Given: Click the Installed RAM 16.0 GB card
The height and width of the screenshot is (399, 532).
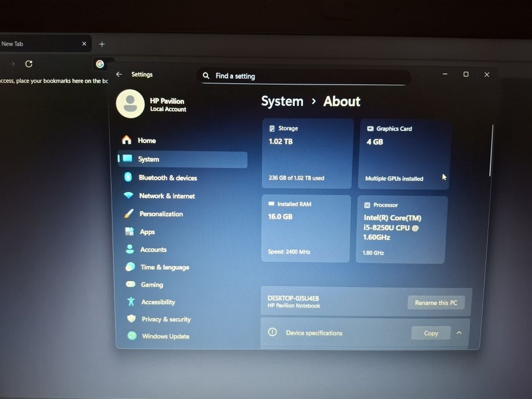Looking at the screenshot, I should point(306,228).
